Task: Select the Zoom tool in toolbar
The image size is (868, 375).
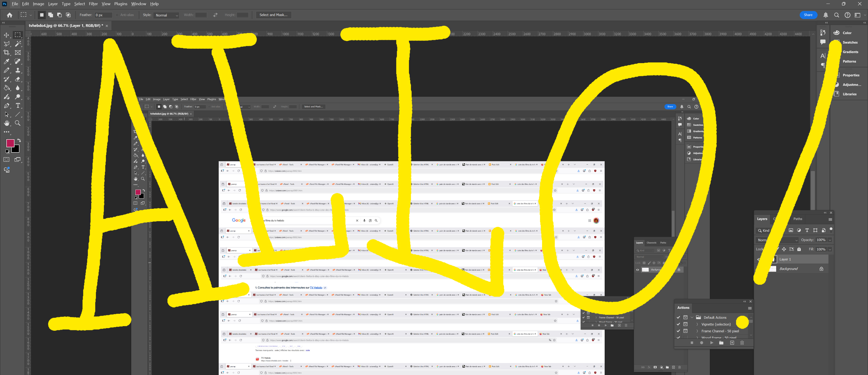Action: point(18,123)
